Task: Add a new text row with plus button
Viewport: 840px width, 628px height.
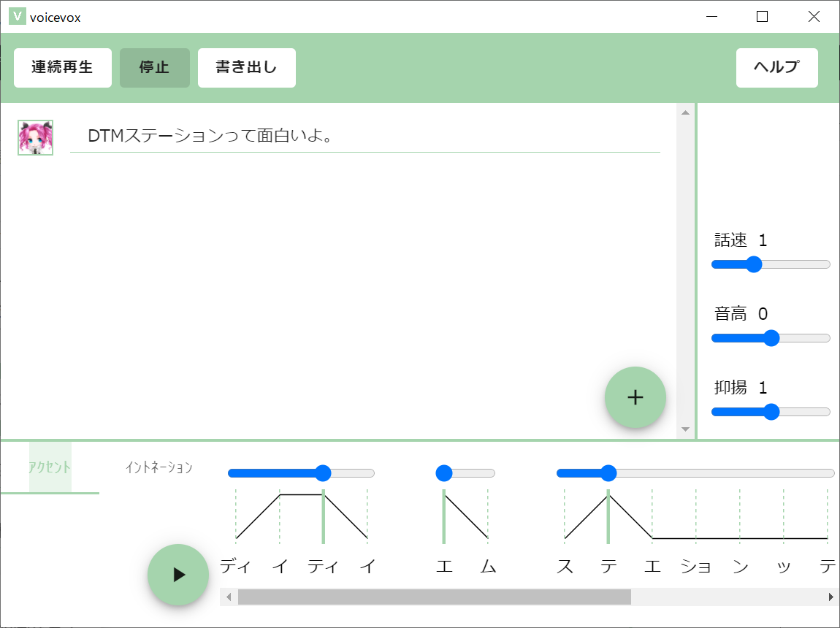Action: tap(635, 397)
